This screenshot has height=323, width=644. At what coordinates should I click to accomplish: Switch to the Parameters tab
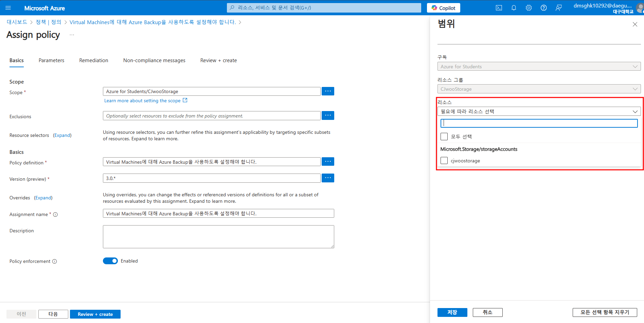[51, 60]
